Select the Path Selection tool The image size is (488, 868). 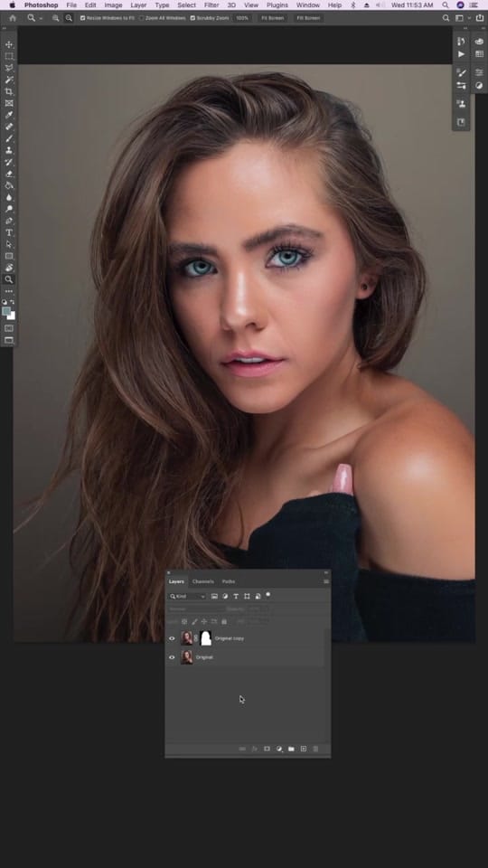click(x=9, y=244)
